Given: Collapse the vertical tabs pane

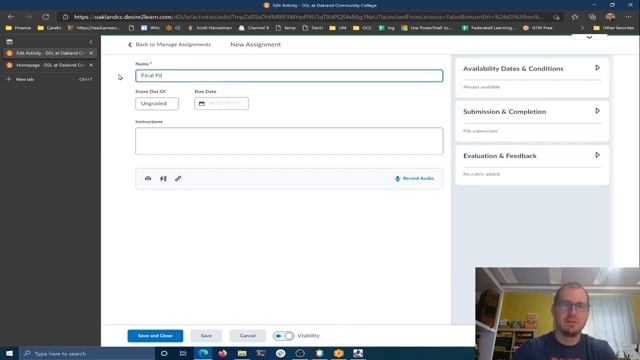Looking at the screenshot, I should (x=91, y=42).
